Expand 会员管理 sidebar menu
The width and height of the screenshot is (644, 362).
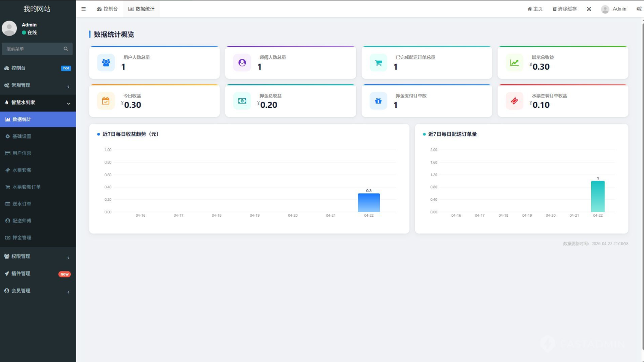pos(38,291)
